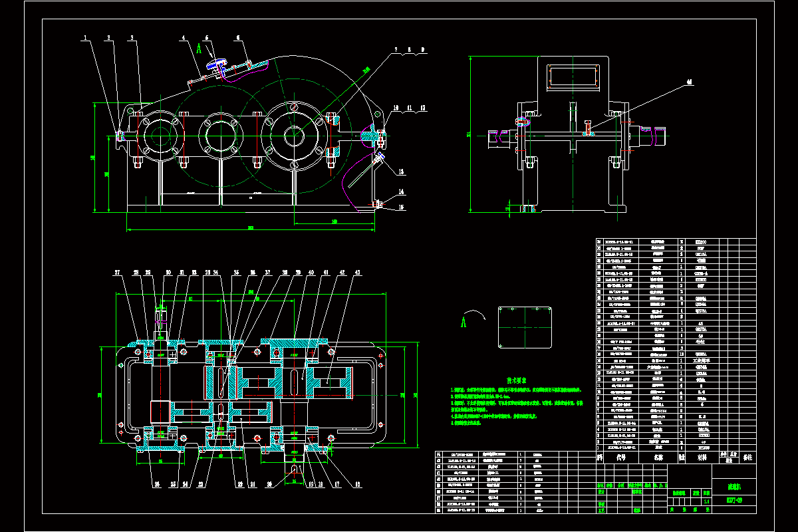Click the 备注 column header in parts list
This screenshot has width=798, height=532.
747,458
